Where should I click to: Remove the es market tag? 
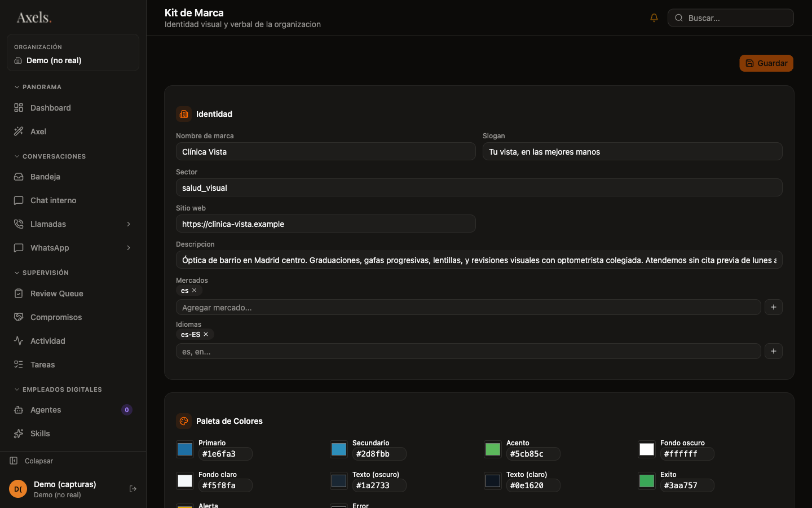(195, 290)
